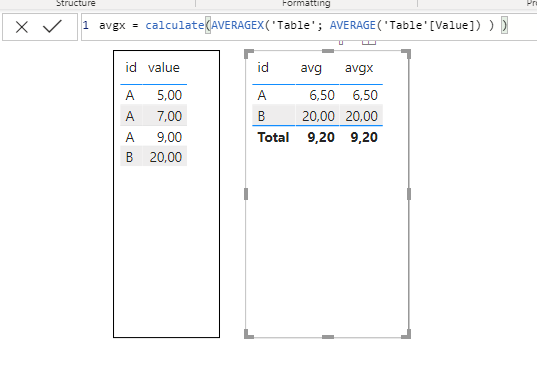Click the Total row label
The height and width of the screenshot is (369, 537).
click(273, 137)
